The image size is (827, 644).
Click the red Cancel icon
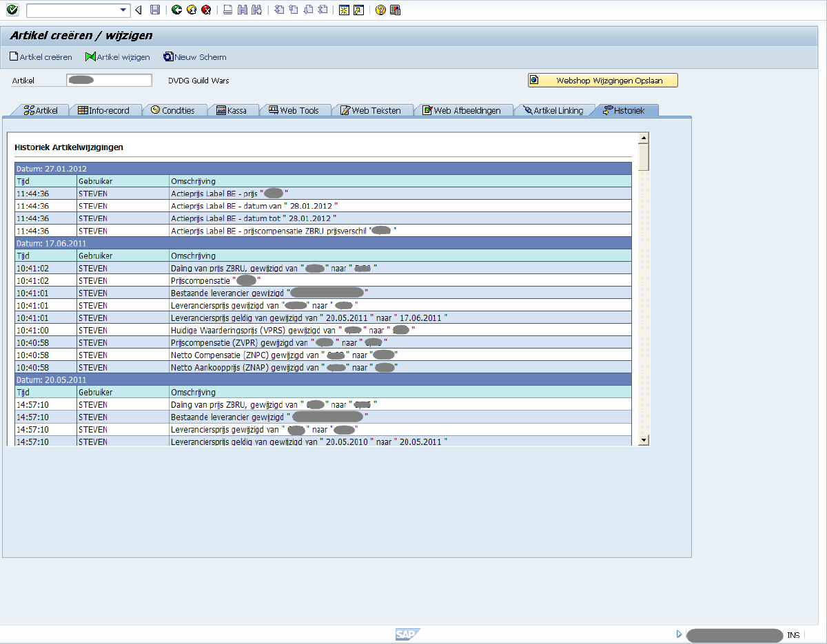coord(205,10)
